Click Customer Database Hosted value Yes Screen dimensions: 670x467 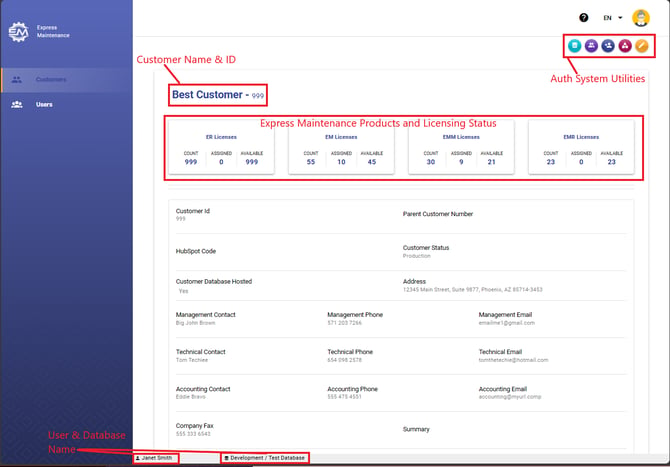pyautogui.click(x=183, y=291)
